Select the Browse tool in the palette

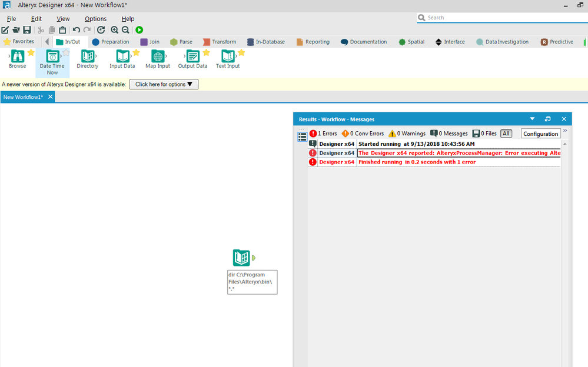click(17, 59)
